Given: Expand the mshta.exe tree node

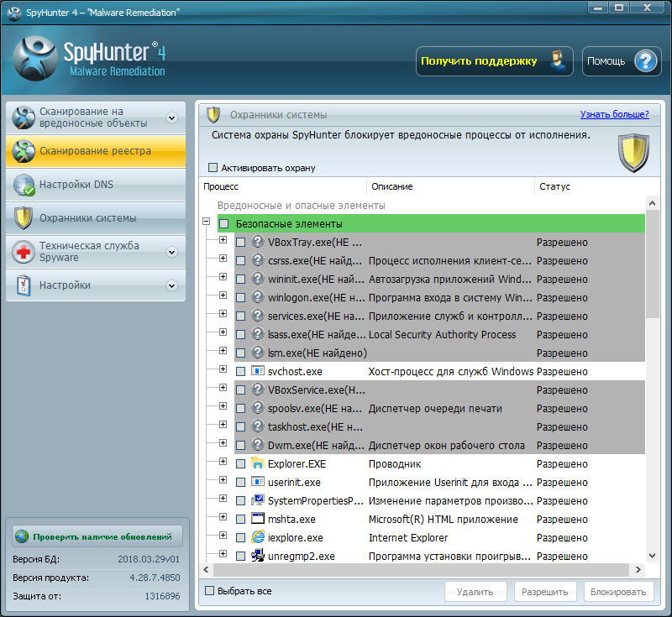Looking at the screenshot, I should [223, 517].
